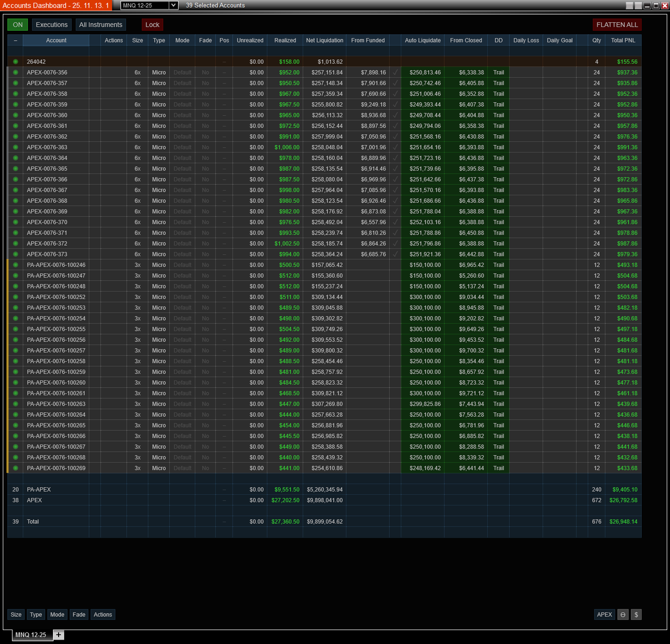Viewport: 670px width, 644px height.
Task: Click the 3x size cell for PA-APEX-0076-100263
Action: (x=137, y=404)
